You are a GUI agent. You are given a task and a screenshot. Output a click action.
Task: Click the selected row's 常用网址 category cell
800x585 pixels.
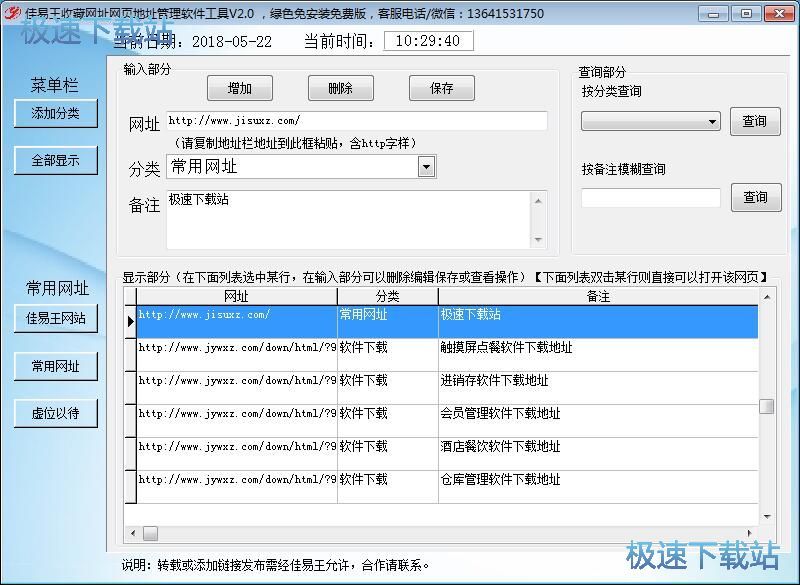click(x=388, y=322)
